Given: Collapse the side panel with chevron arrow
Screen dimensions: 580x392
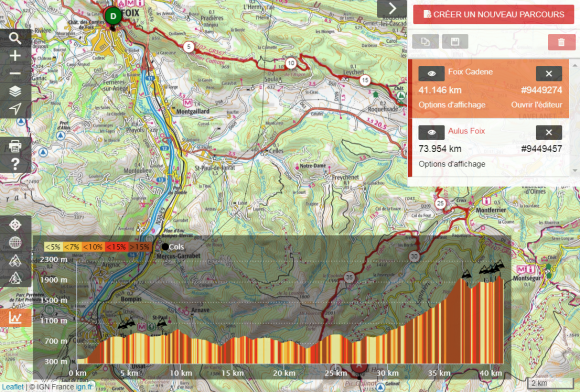Looking at the screenshot, I should tap(392, 9).
